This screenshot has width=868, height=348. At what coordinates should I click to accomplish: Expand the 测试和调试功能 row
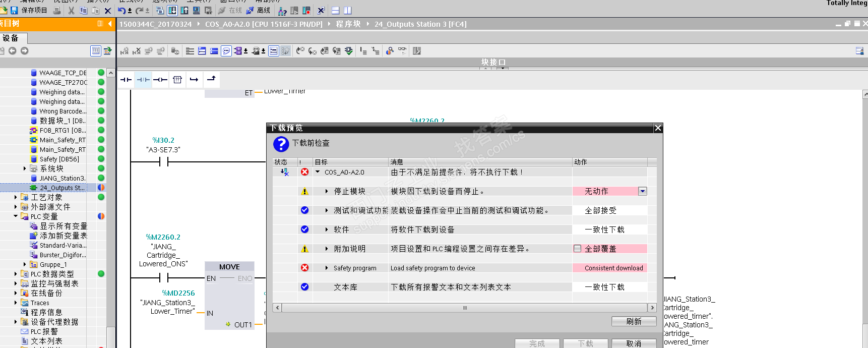click(x=327, y=210)
